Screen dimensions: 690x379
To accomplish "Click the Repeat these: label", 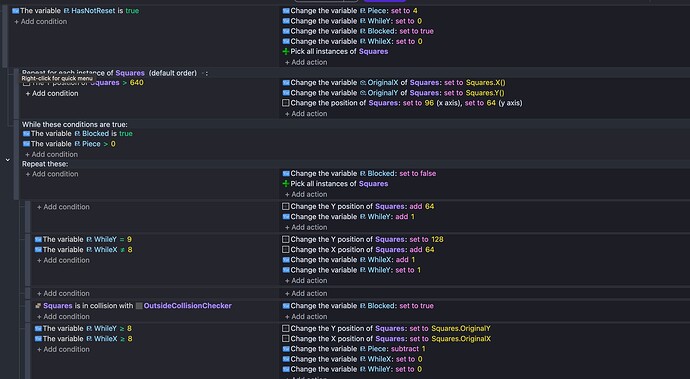I will (x=45, y=164).
